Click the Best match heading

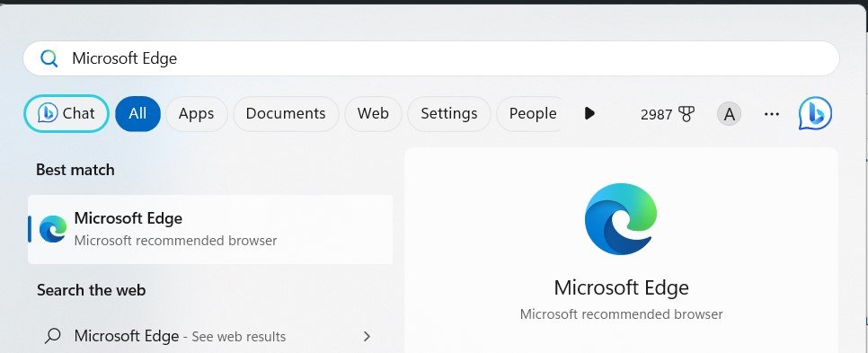tap(75, 170)
